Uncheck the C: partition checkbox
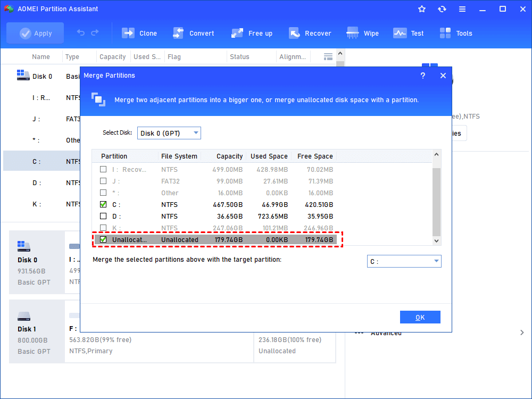Image resolution: width=532 pixels, height=399 pixels. tap(103, 204)
